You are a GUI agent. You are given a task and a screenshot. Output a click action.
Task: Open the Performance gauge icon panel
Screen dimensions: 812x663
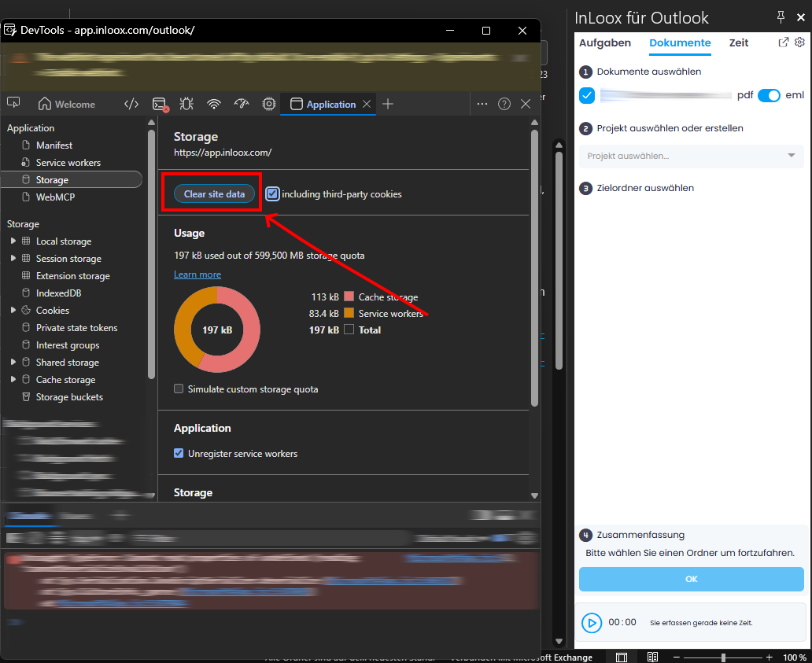242,104
